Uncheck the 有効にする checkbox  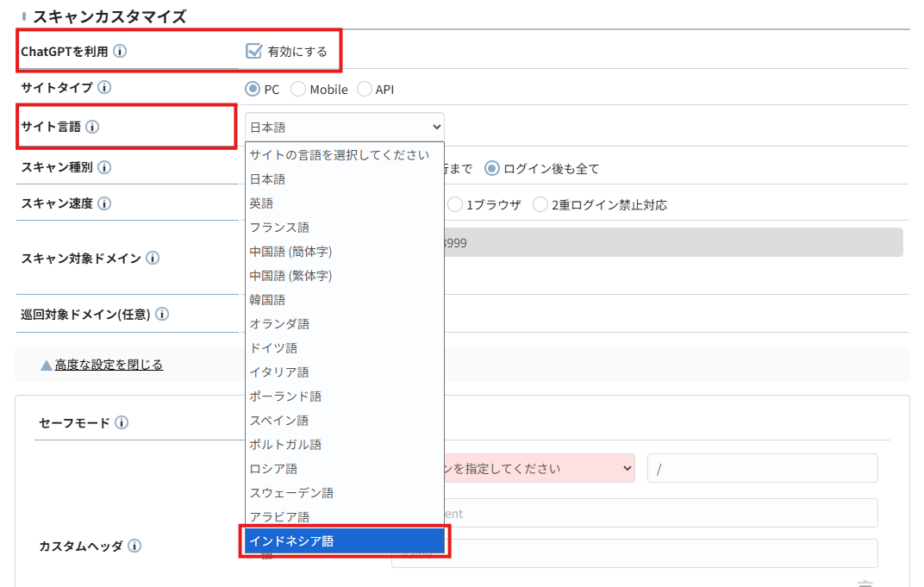[x=254, y=51]
